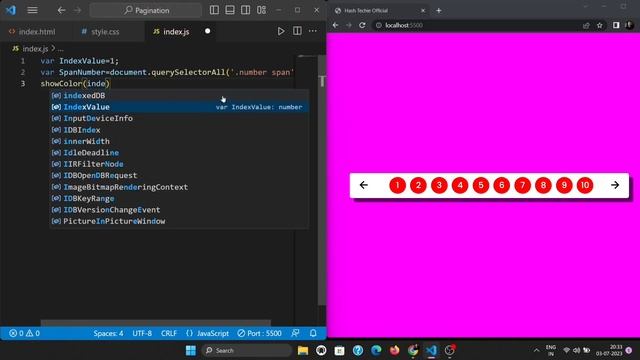Pick InputDeviceInfo from autocomplete list
The width and height of the screenshot is (640, 360).
179,118
